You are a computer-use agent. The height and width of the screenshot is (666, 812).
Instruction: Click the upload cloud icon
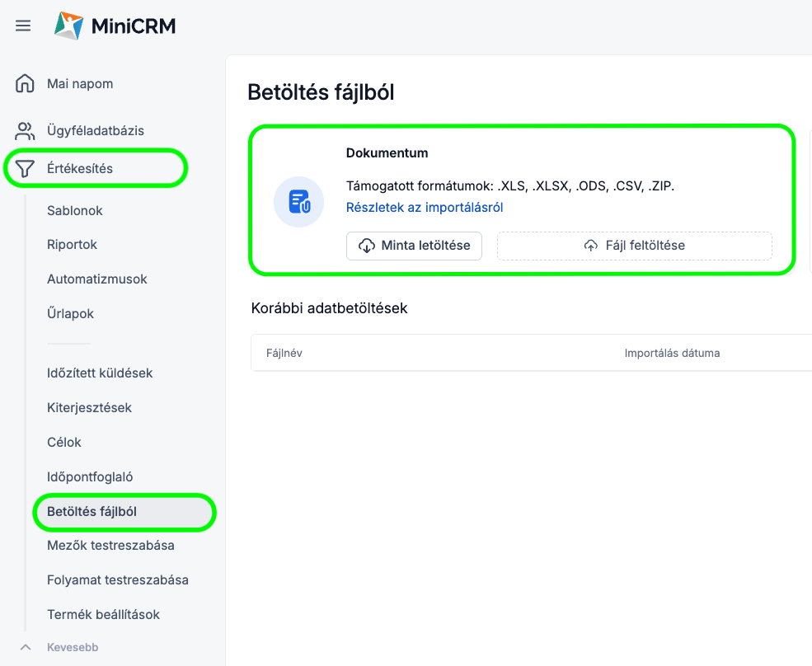[x=590, y=246]
